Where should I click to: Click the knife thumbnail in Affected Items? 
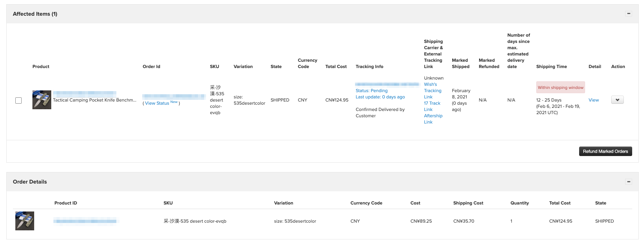[x=42, y=100]
